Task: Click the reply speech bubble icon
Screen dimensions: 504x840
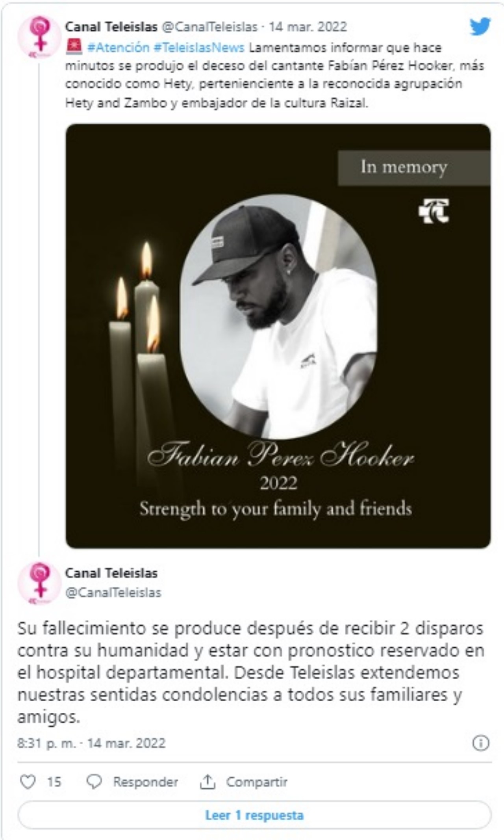Action: coord(94,782)
